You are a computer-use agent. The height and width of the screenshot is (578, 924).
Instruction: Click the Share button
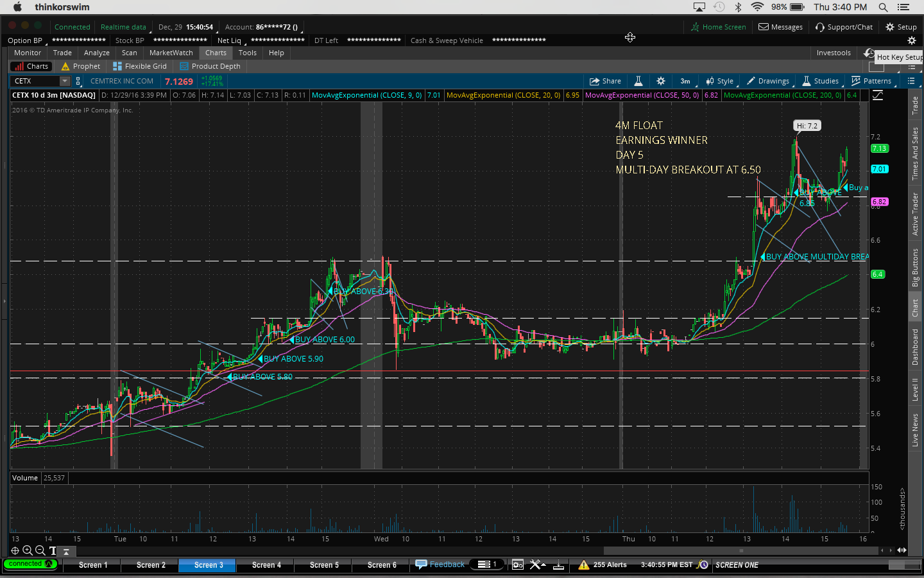click(605, 81)
